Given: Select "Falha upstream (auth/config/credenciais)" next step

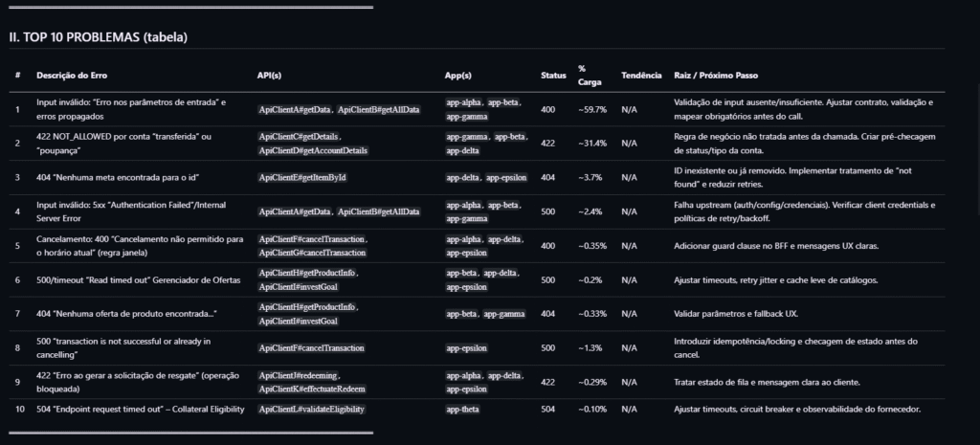Looking at the screenshot, I should [x=804, y=211].
